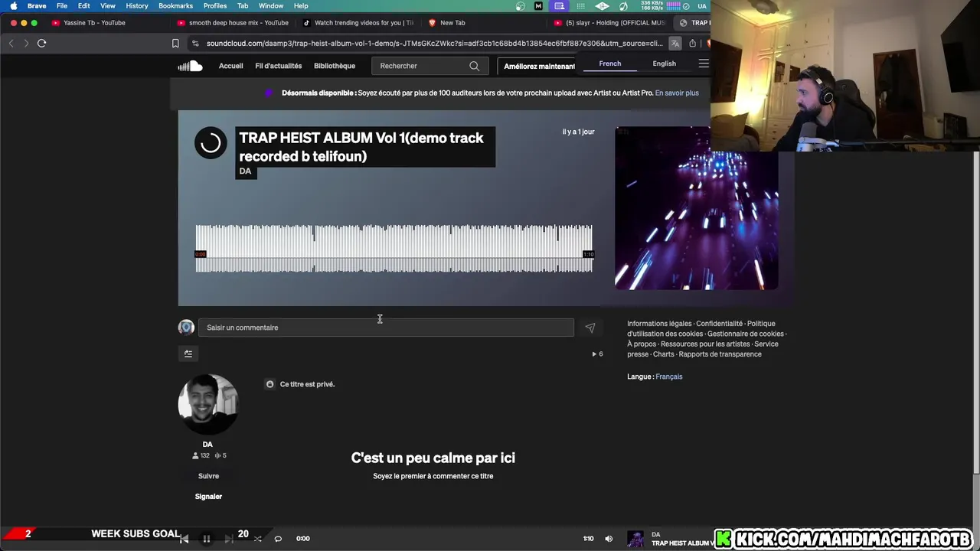Open DA's profile picture
The image size is (980, 551).
208,404
